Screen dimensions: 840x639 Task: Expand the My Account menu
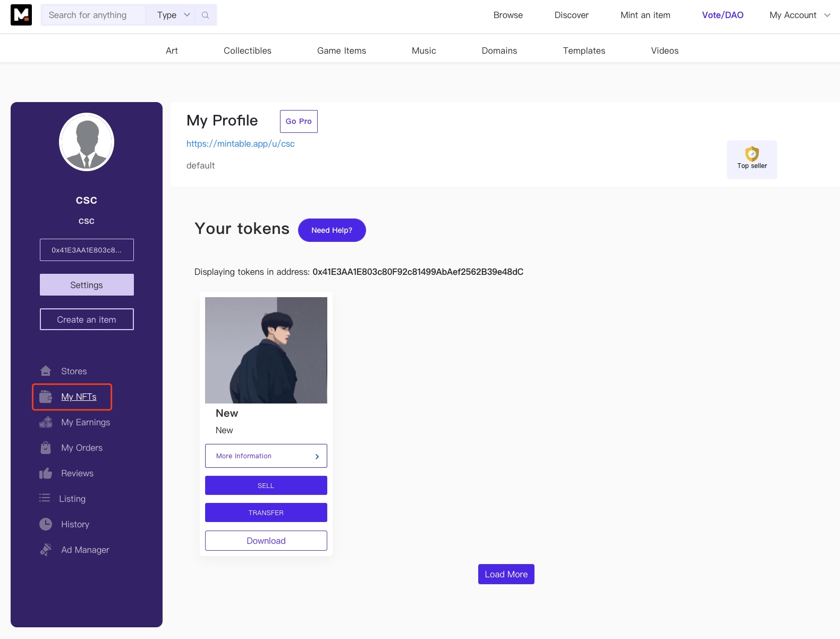[x=800, y=15]
